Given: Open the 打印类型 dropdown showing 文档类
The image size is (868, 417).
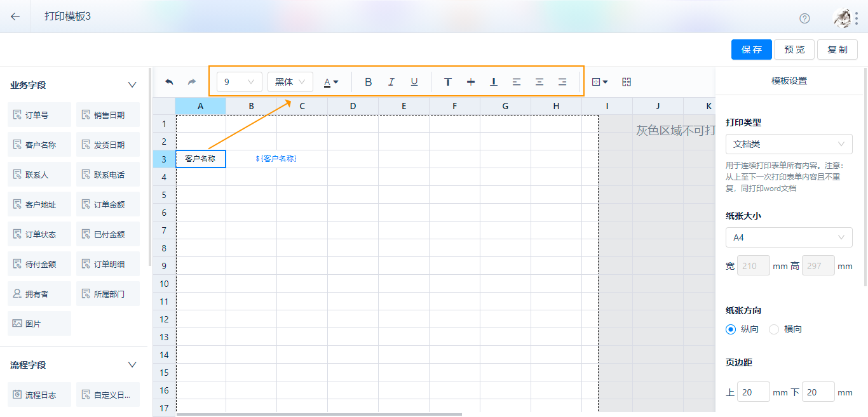Looking at the screenshot, I should click(x=789, y=144).
